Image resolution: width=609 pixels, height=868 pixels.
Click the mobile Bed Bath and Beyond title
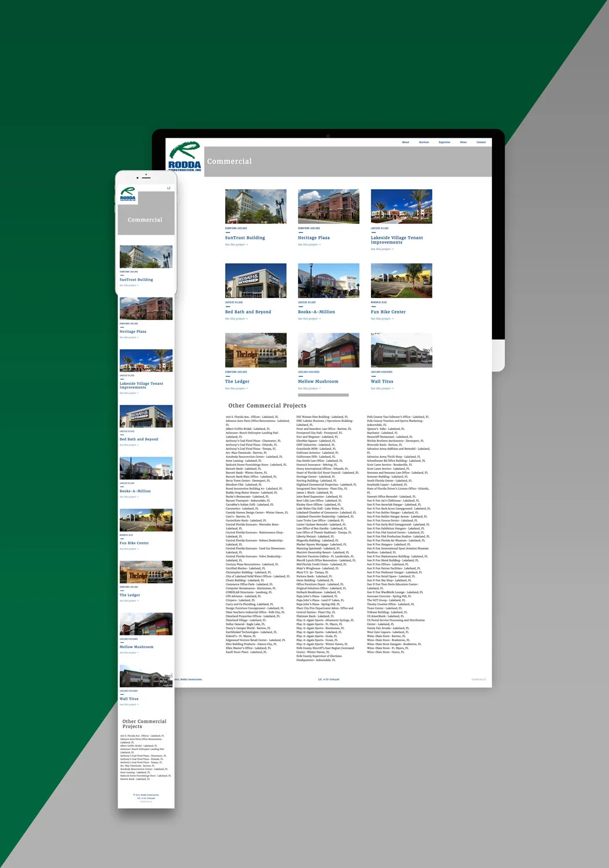(x=139, y=439)
